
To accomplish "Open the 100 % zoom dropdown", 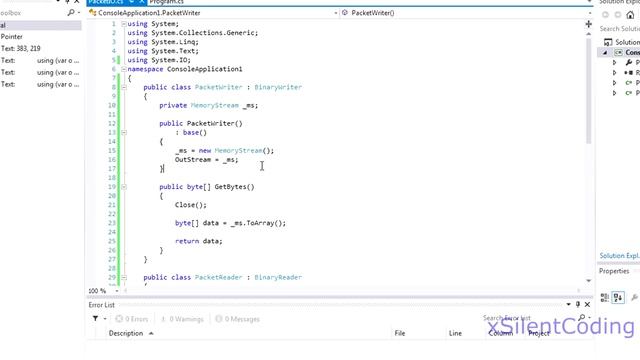I will pos(117,291).
